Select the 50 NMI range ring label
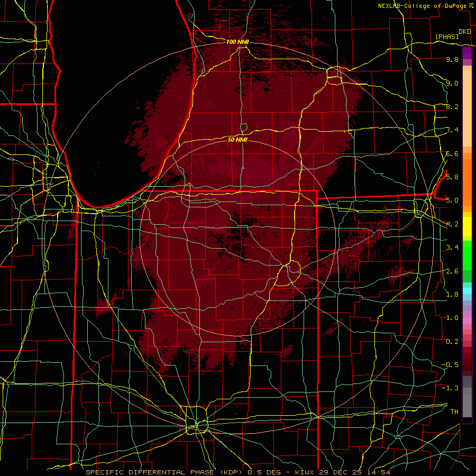 (237, 140)
